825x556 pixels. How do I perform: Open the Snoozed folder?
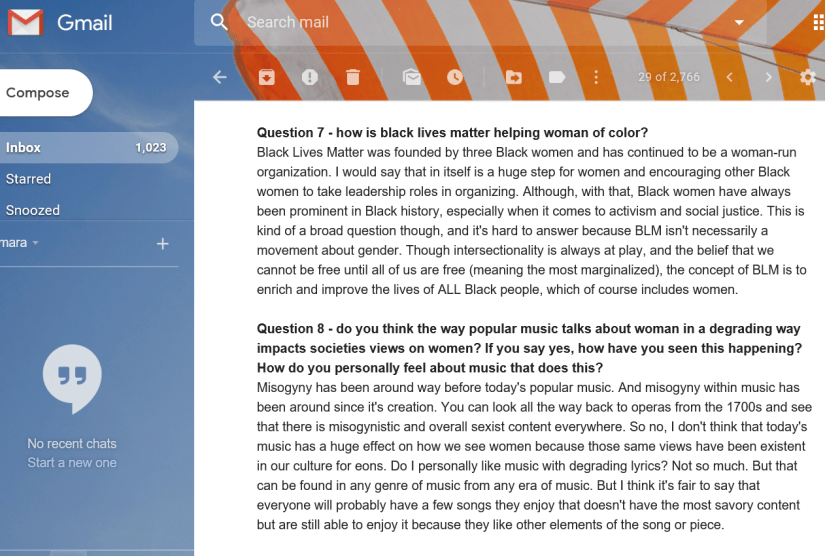pos(33,210)
